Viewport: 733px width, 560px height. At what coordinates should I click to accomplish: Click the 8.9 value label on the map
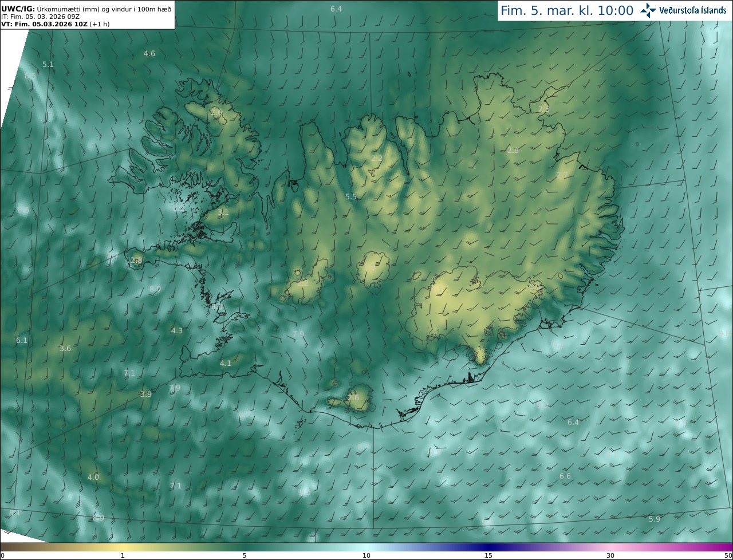click(x=98, y=518)
